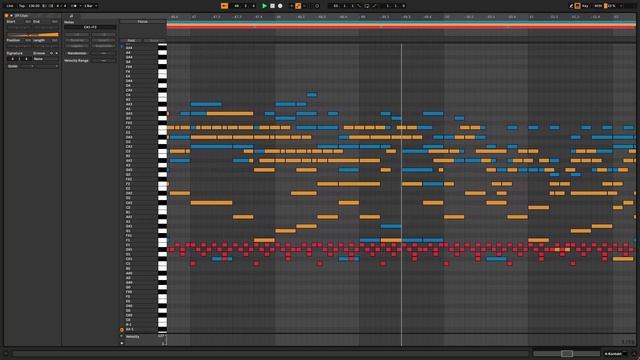Start playback with the green Play button
This screenshot has height=360, width=640.
264,6
